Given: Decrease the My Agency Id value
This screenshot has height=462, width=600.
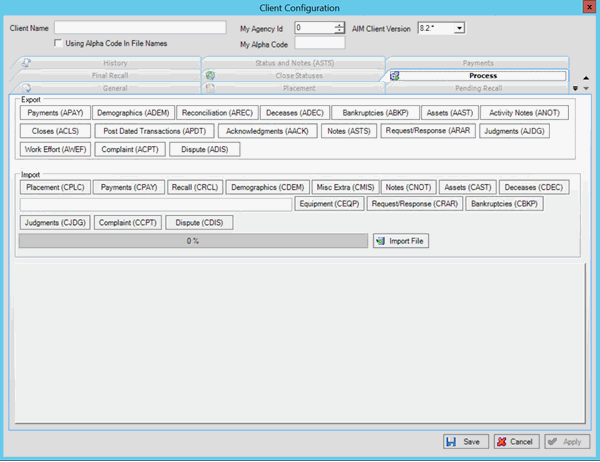Looking at the screenshot, I should [x=339, y=31].
